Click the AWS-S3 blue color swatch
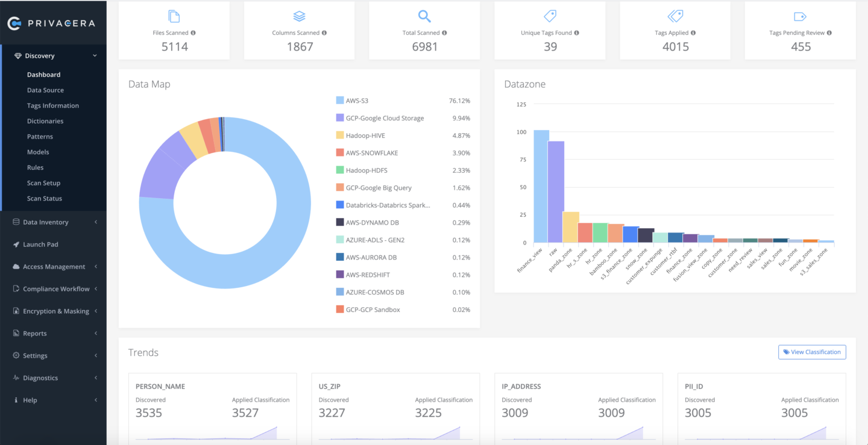This screenshot has width=868, height=445. [x=340, y=100]
